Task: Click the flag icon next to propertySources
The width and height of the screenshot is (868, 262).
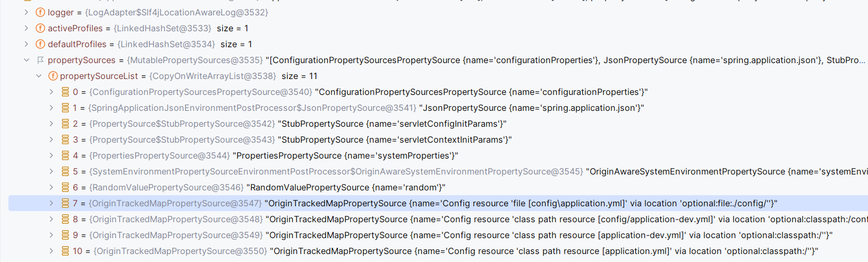Action: [x=40, y=60]
